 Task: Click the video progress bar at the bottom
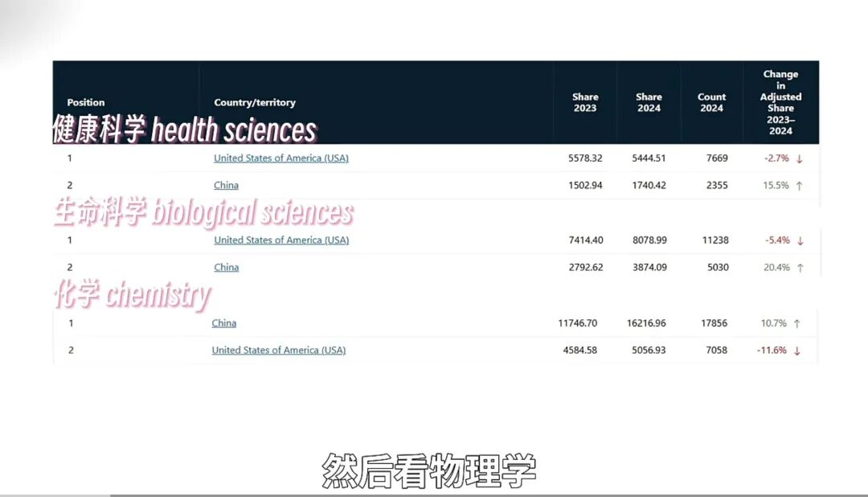[x=434, y=495]
